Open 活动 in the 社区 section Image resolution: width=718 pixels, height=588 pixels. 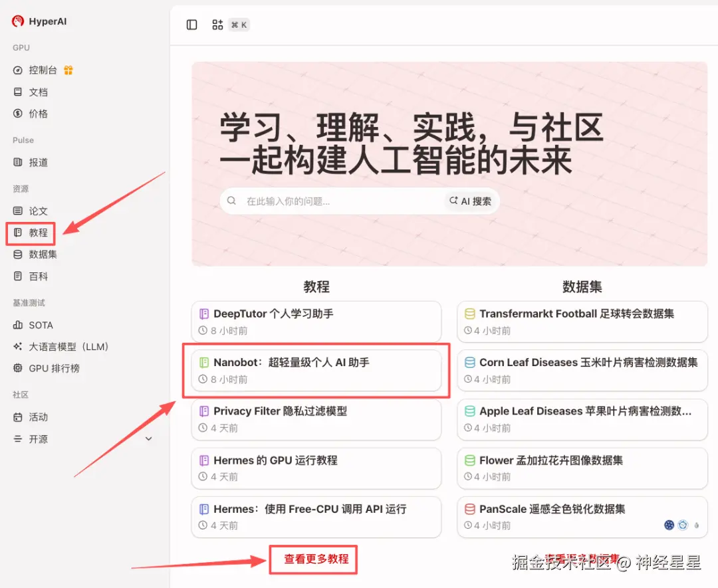pyautogui.click(x=38, y=417)
